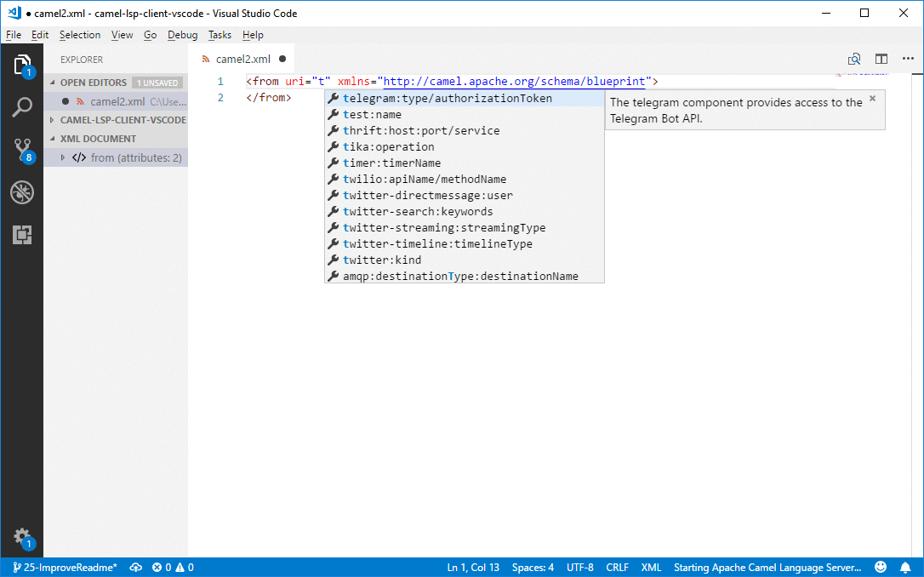
Task: Click the feedback smiley icon
Action: pos(881,567)
